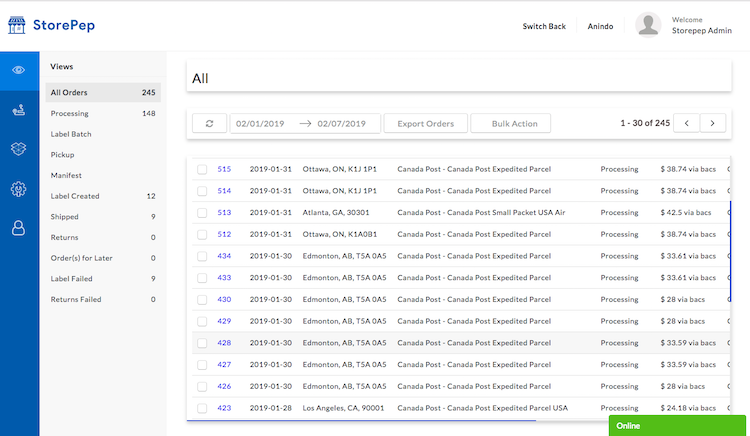The image size is (750, 436).
Task: Select the checkbox for order 513
Action: pos(202,213)
